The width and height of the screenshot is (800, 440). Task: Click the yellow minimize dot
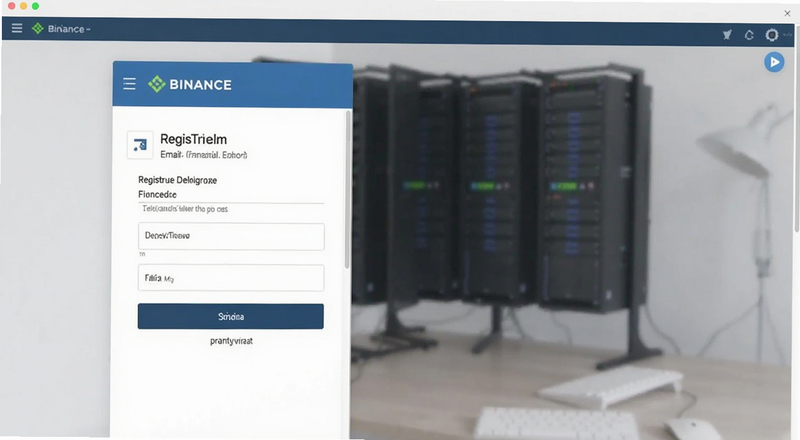click(23, 6)
